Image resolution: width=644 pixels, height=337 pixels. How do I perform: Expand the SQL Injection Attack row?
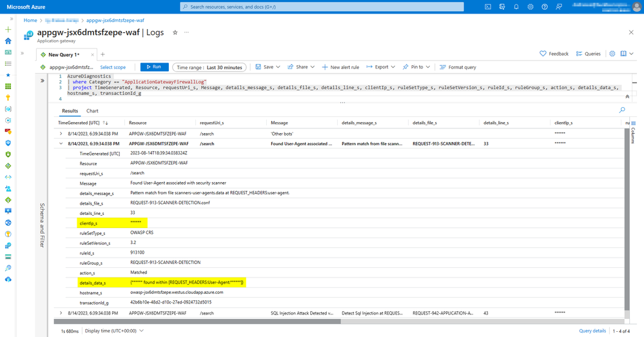pos(61,313)
